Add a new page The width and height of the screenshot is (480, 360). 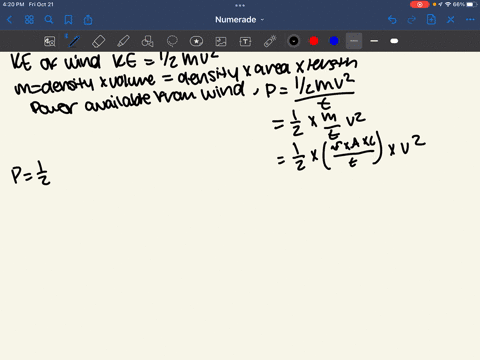point(431,20)
